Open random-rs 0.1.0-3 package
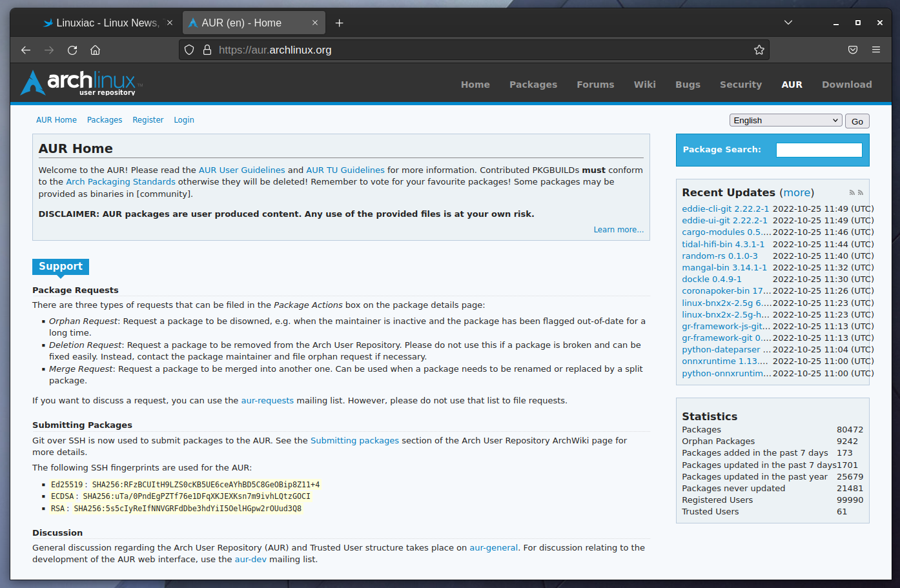This screenshot has height=588, width=900. click(x=720, y=256)
